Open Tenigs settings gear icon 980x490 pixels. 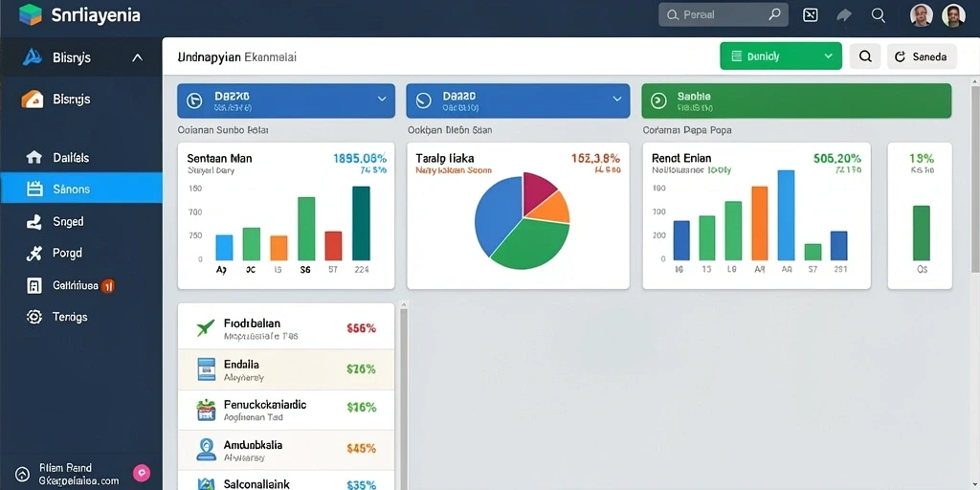(x=33, y=317)
